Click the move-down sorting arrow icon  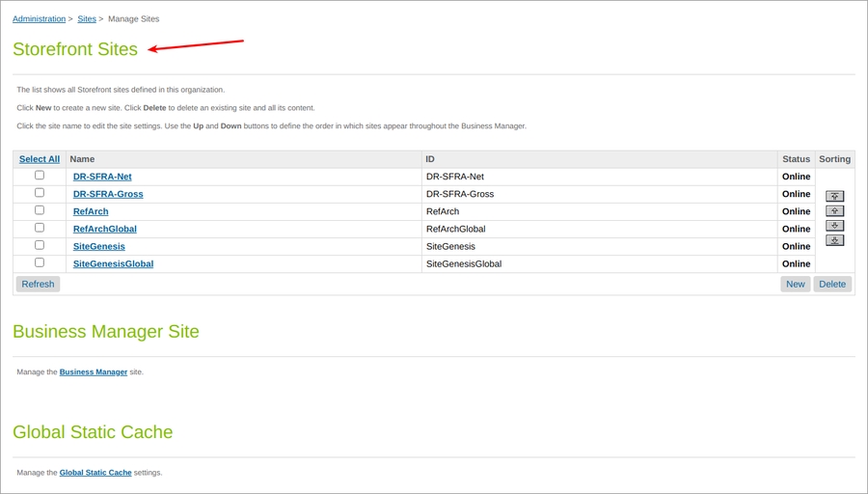point(834,225)
